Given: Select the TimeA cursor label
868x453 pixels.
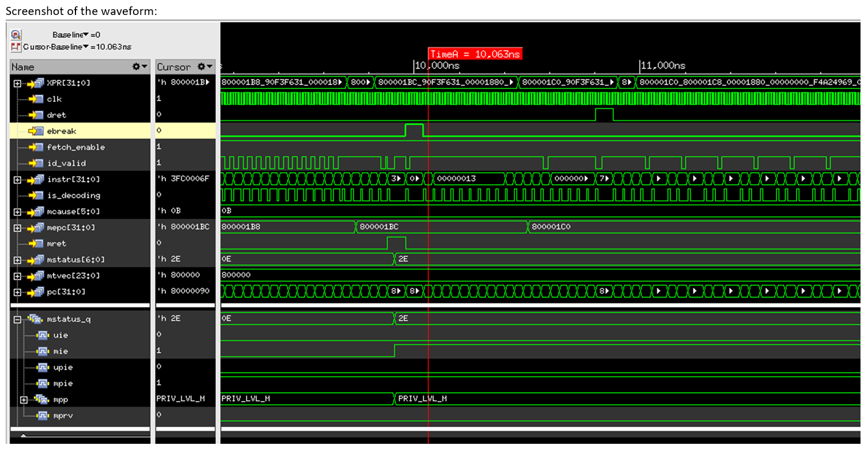Looking at the screenshot, I should click(x=473, y=54).
